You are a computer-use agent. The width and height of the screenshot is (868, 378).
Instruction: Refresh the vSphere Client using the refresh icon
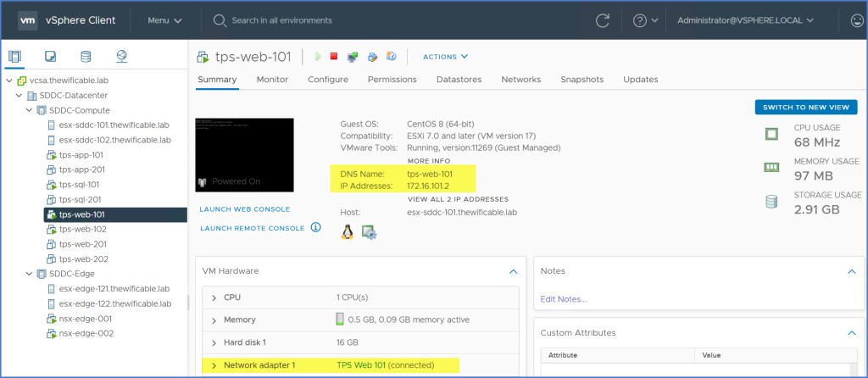603,20
